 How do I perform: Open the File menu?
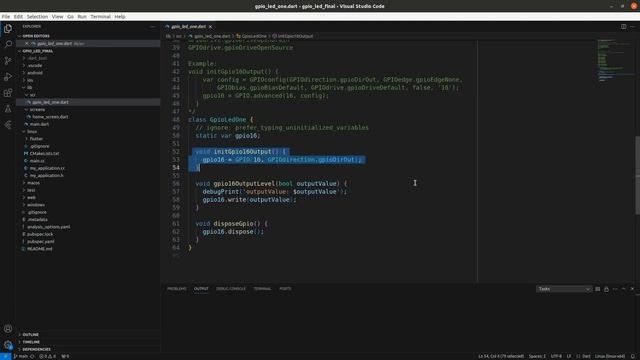[6, 17]
